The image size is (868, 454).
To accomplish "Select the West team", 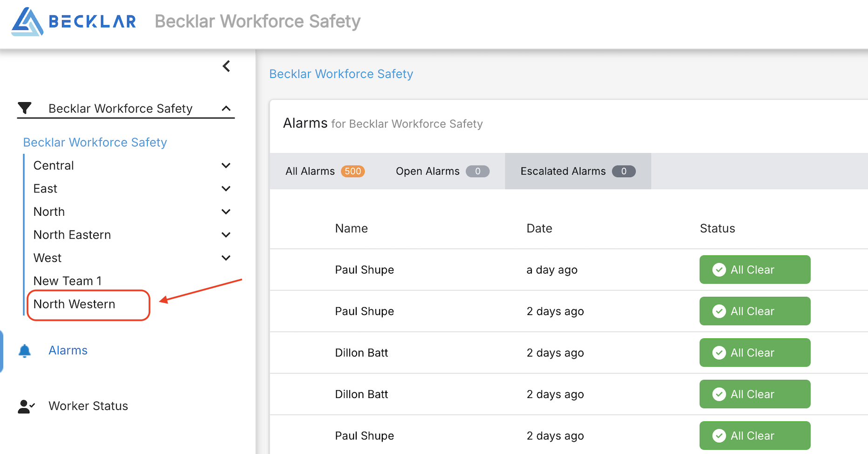I will tap(47, 258).
